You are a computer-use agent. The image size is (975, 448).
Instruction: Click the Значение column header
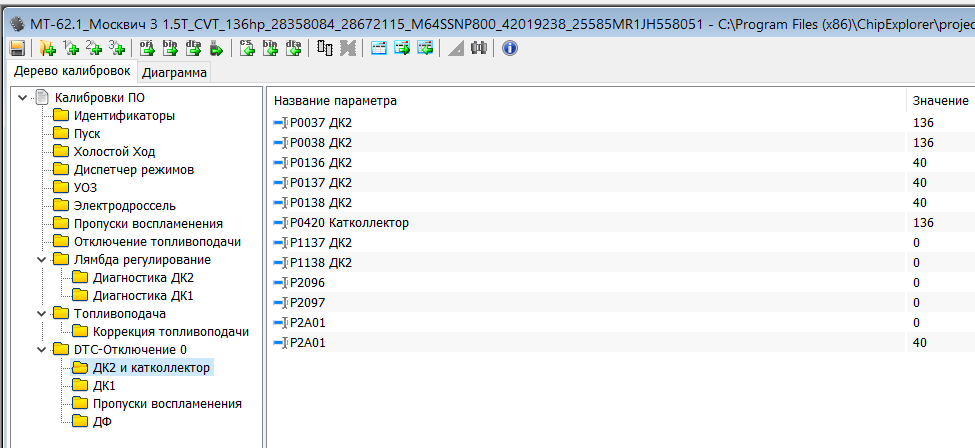coord(939,101)
